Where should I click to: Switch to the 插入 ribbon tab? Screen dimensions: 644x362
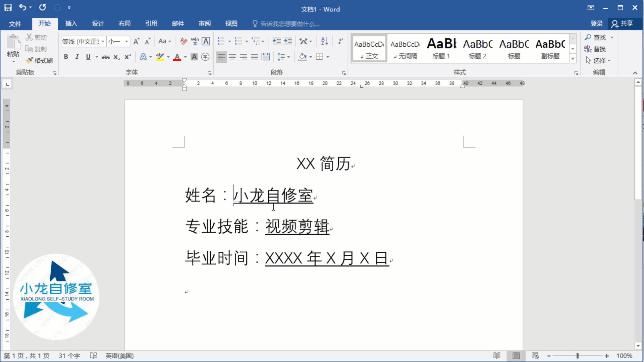pos(71,23)
